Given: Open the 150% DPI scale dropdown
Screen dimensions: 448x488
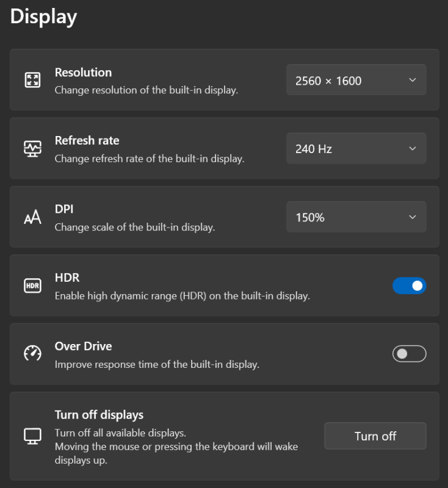Looking at the screenshot, I should [356, 217].
